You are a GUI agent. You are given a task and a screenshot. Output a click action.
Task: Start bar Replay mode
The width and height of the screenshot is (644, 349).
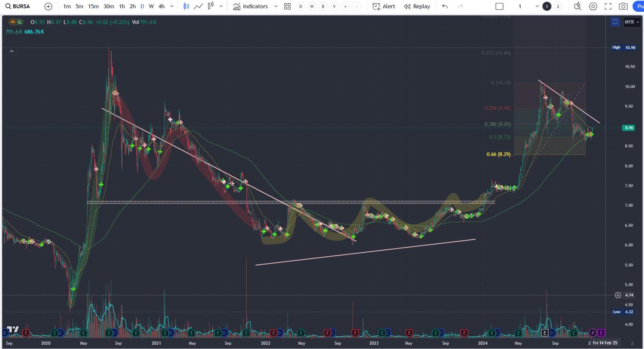(x=417, y=6)
